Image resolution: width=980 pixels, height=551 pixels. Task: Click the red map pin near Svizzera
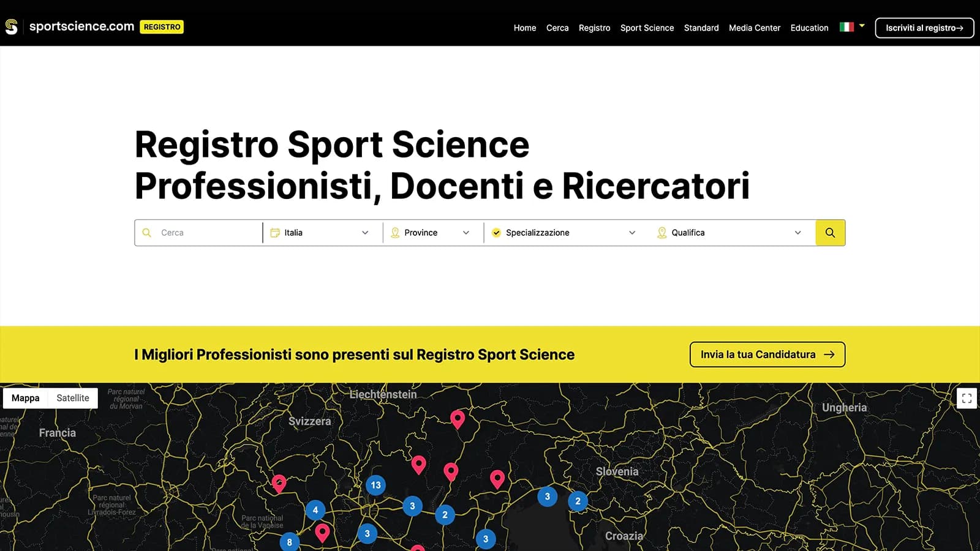point(458,419)
